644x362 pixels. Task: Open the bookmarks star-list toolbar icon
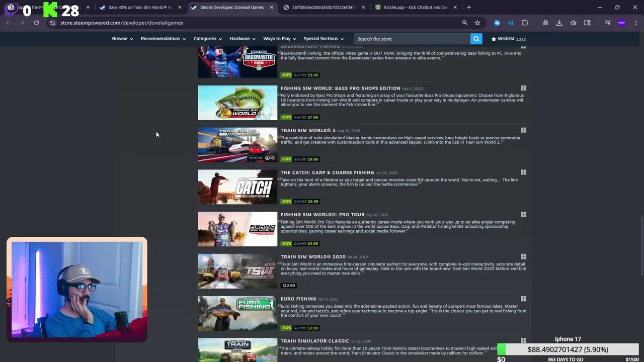tap(573, 23)
